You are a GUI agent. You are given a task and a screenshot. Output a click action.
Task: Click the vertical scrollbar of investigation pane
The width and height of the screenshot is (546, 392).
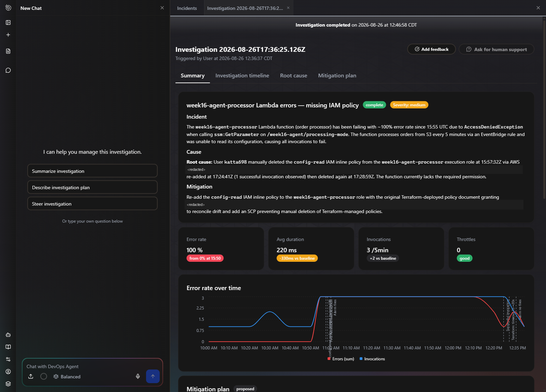point(544,109)
